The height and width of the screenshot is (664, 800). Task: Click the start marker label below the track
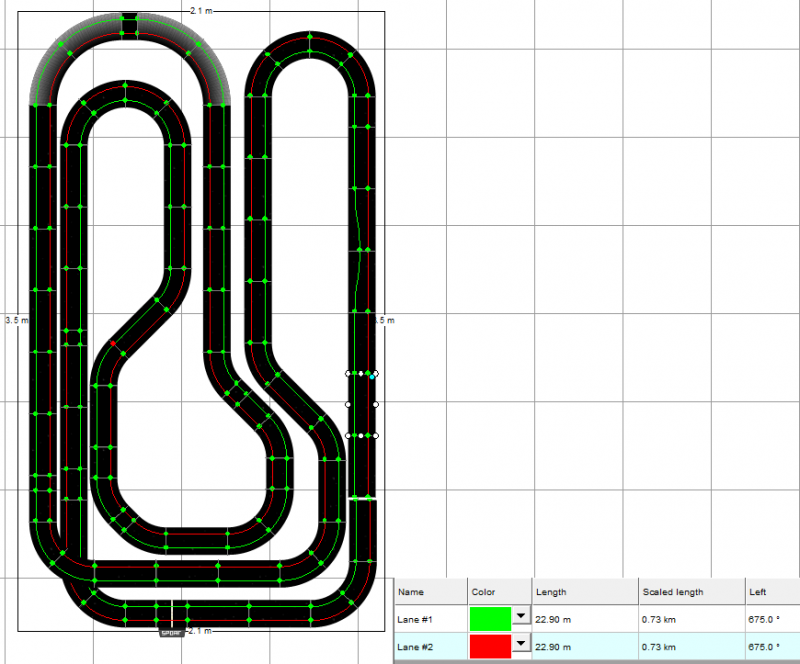point(171,633)
